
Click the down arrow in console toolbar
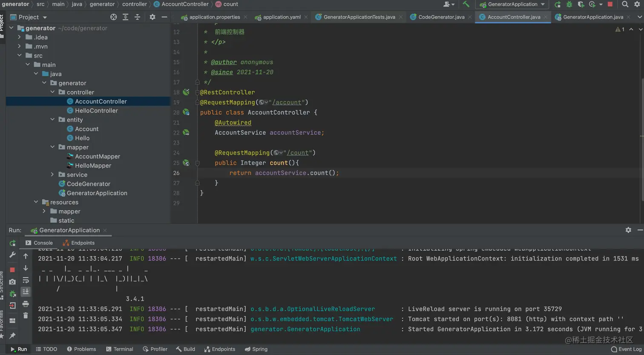point(26,268)
